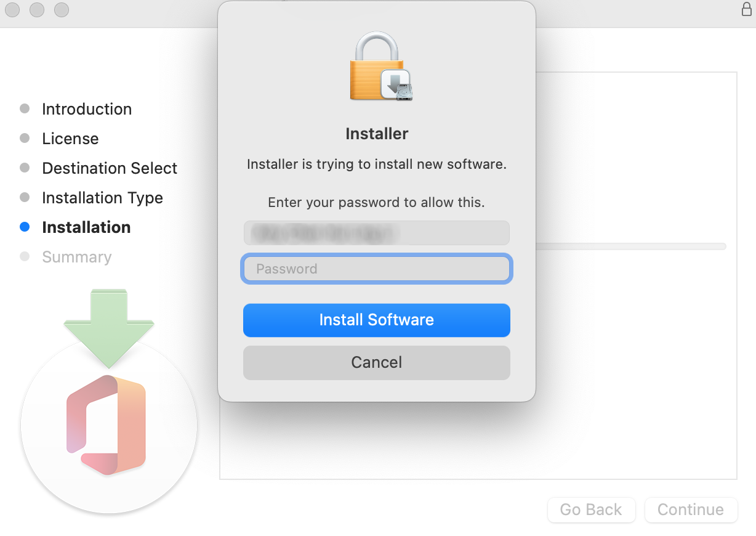This screenshot has height=536, width=756.
Task: Select the License step in the sidebar
Action: (70, 139)
